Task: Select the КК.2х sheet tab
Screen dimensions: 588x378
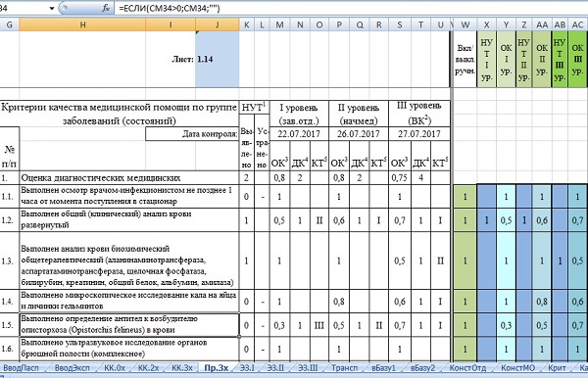Action: point(149,368)
